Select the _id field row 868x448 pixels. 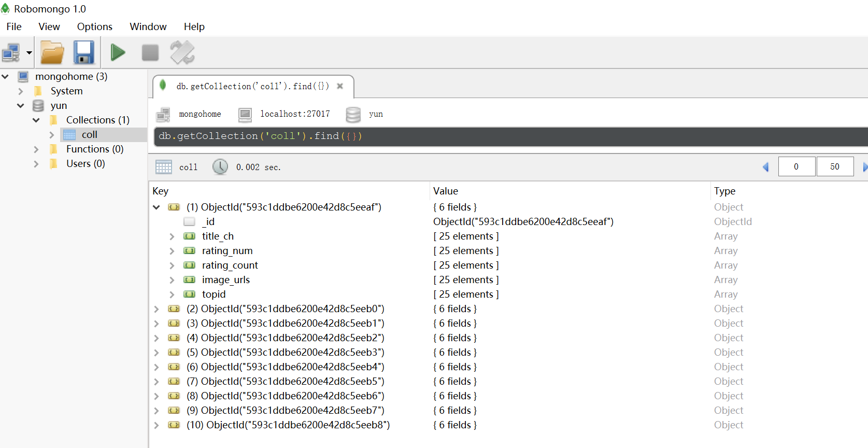[508, 221]
